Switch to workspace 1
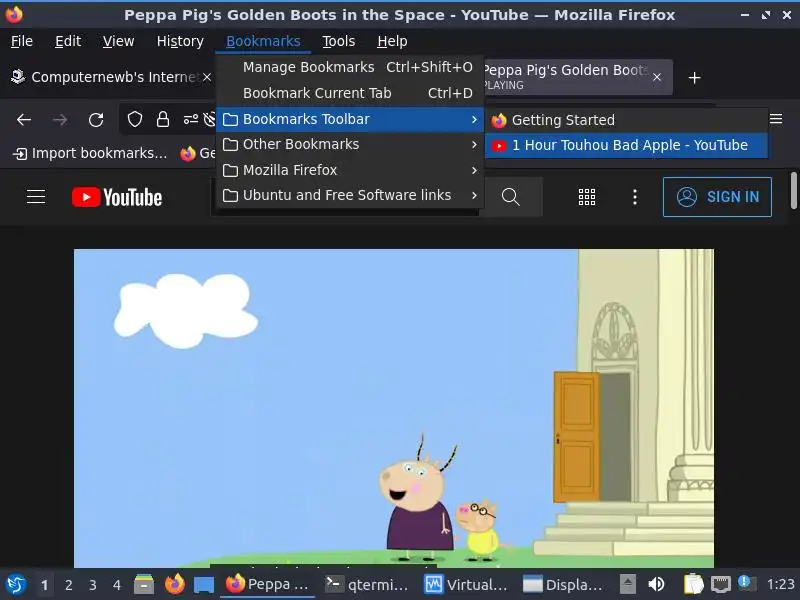The height and width of the screenshot is (600, 800). (44, 585)
